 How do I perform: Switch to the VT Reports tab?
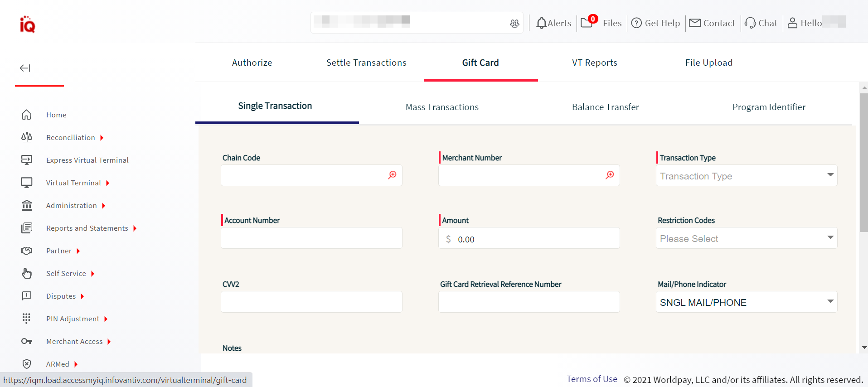pos(594,63)
